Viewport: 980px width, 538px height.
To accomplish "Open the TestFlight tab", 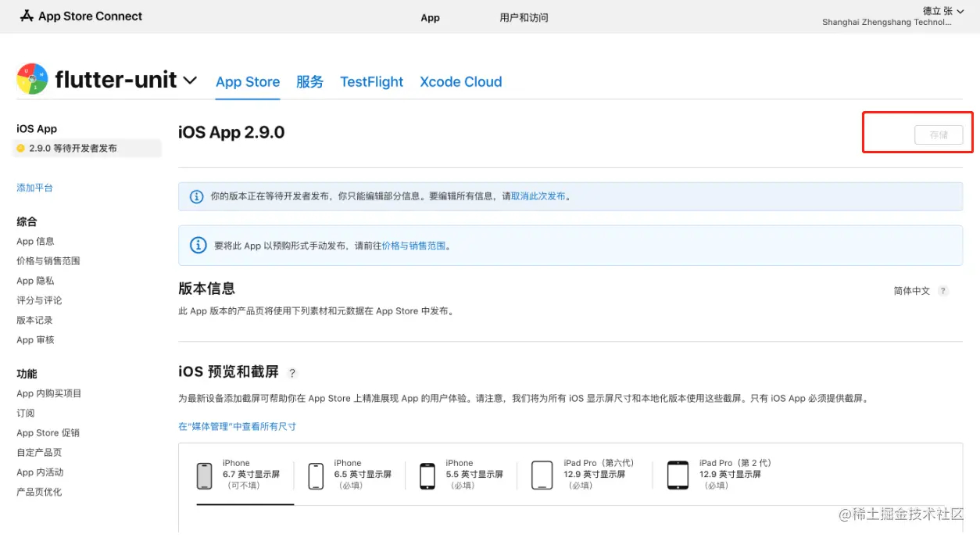I will [372, 82].
